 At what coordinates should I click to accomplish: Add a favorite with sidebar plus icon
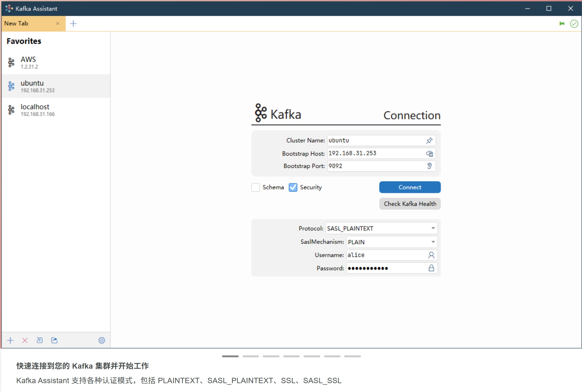[x=10, y=340]
